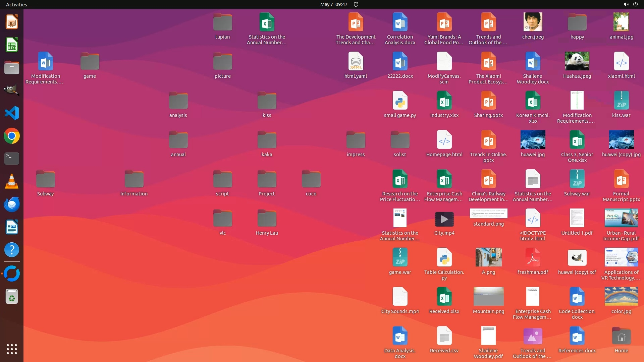Click the notification bell indicator
Image resolution: width=644 pixels, height=362 pixels.
pyautogui.click(x=356, y=4)
